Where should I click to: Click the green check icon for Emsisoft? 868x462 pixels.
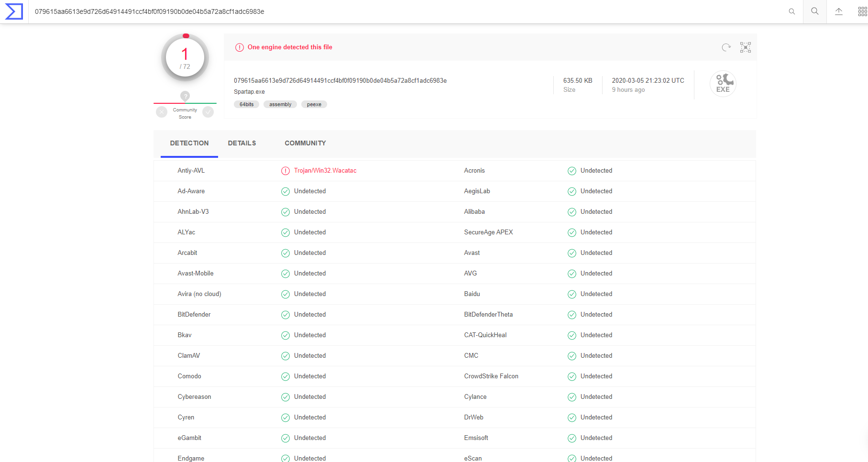572,438
